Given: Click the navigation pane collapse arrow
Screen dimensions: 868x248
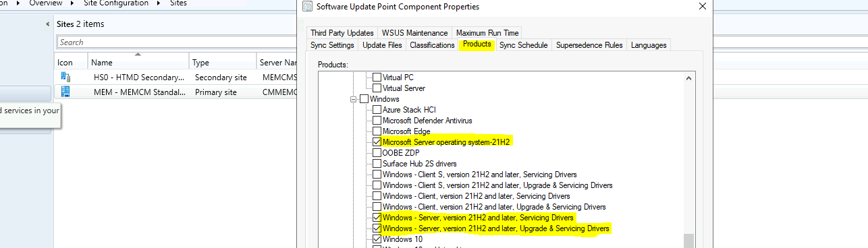Looking at the screenshot, I should pos(48,24).
